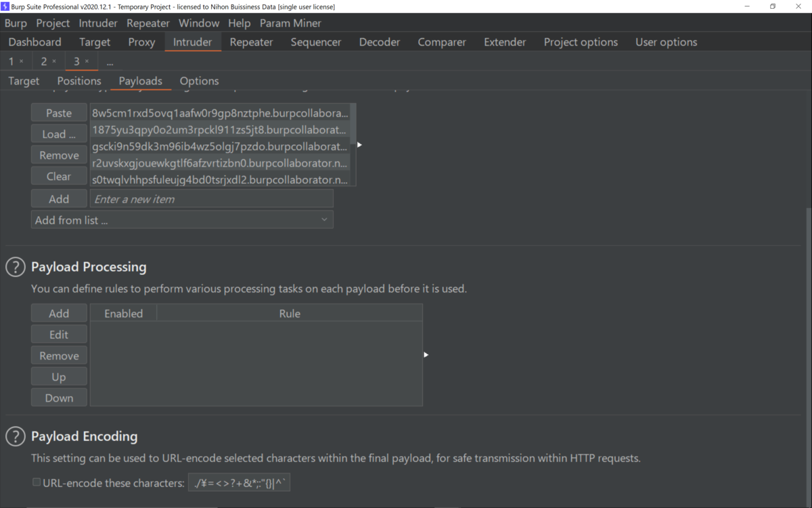
Task: Click Clear payload list button
Action: 59,176
